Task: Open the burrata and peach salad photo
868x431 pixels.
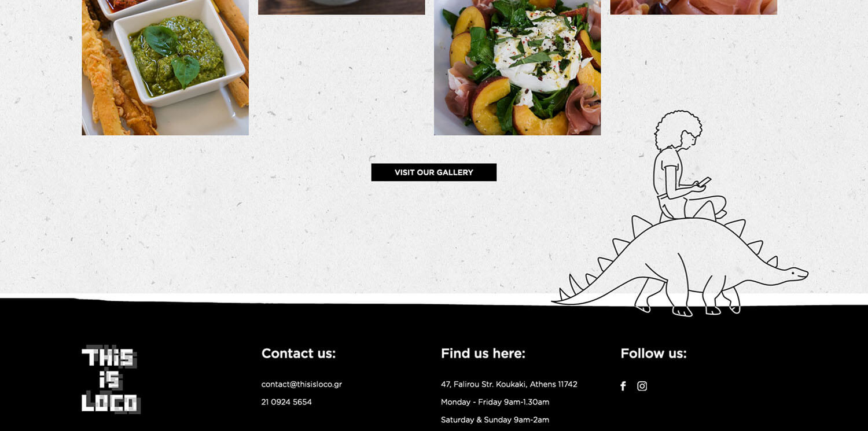Action: tap(517, 68)
